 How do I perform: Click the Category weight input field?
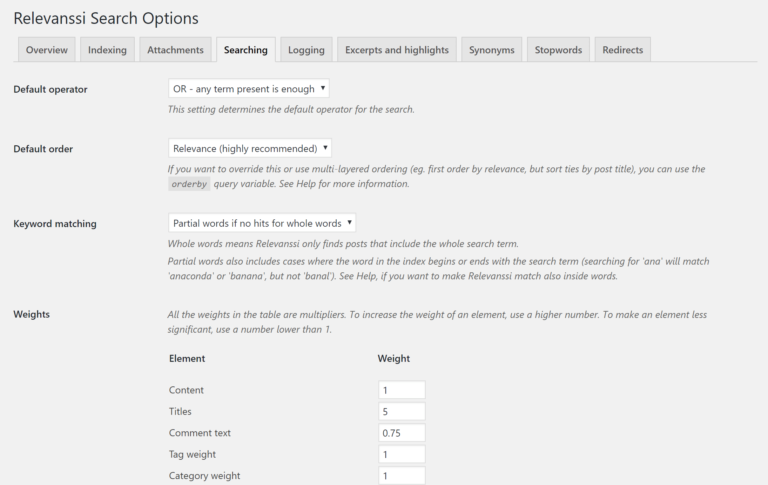402,476
